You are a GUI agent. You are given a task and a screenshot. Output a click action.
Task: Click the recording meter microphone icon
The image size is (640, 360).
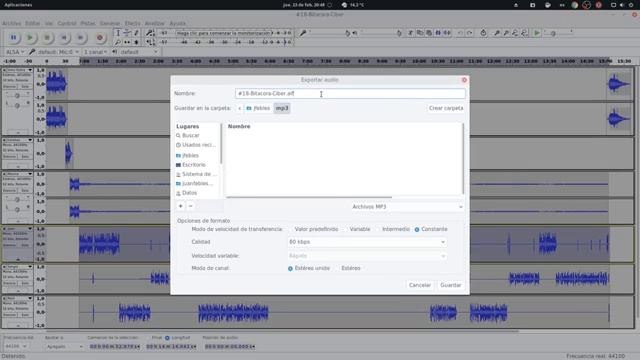click(x=149, y=33)
